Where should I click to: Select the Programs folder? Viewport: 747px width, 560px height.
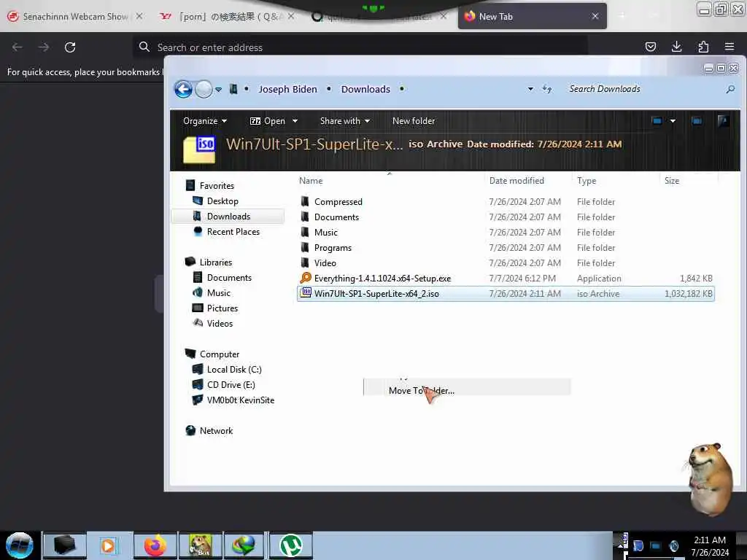(333, 248)
